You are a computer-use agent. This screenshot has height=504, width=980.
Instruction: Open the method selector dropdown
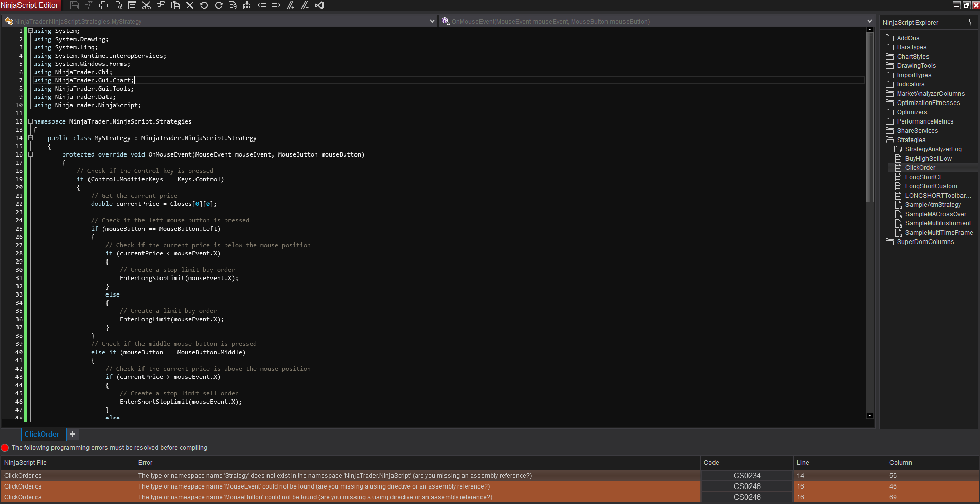tap(870, 21)
